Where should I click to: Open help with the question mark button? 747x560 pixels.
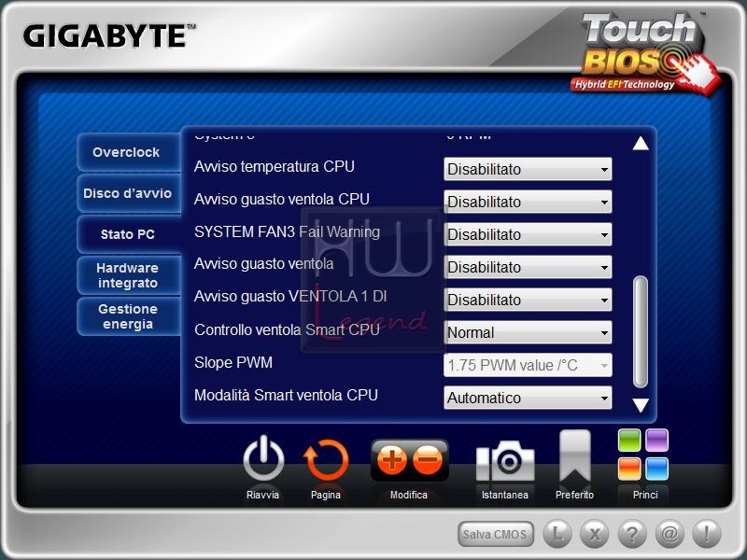632,534
